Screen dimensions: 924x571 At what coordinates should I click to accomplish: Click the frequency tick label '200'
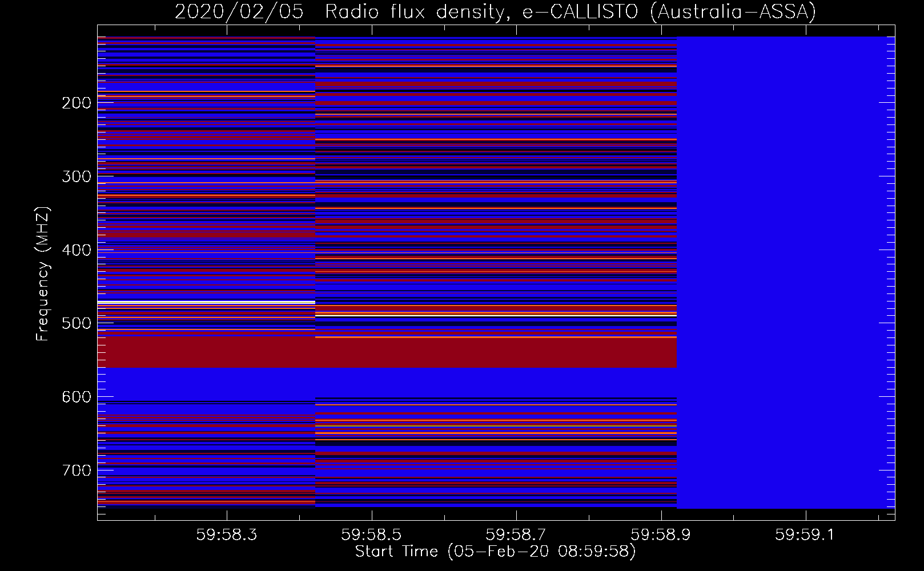(77, 103)
